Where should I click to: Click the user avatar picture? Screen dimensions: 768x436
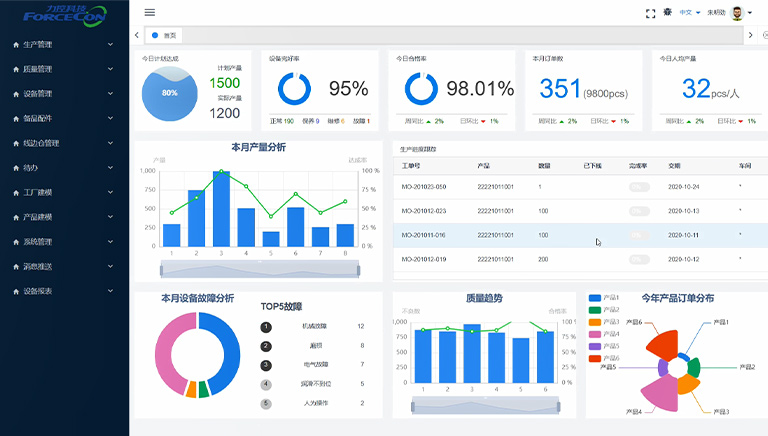738,13
